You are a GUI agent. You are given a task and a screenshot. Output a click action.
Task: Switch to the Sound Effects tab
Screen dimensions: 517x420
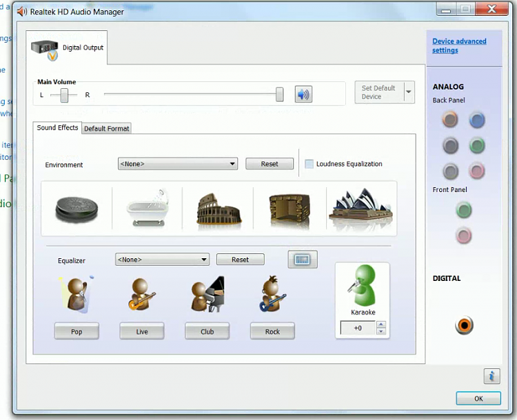(57, 127)
